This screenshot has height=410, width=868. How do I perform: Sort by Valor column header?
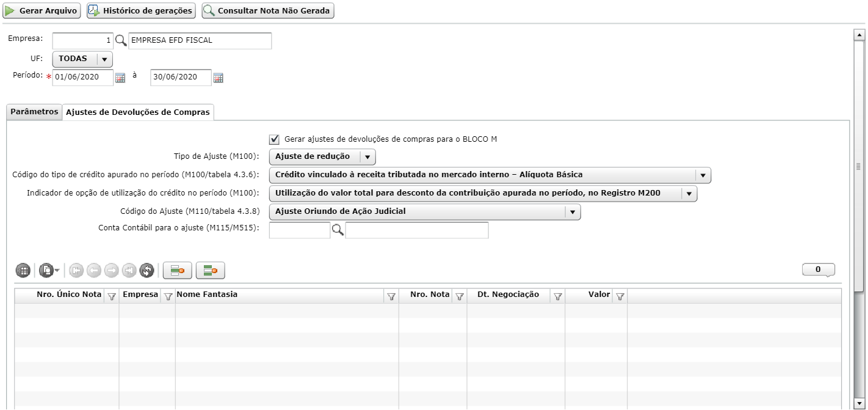click(599, 295)
